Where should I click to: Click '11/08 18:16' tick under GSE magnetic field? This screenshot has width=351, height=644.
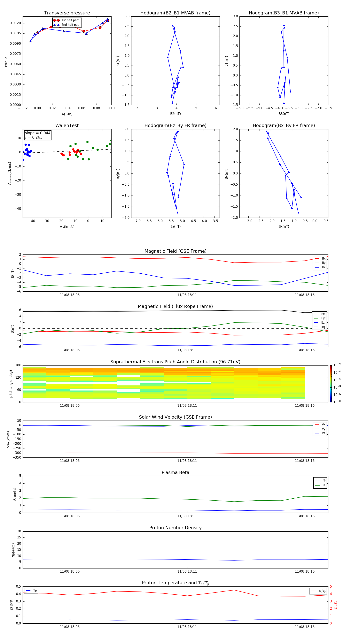(305, 295)
